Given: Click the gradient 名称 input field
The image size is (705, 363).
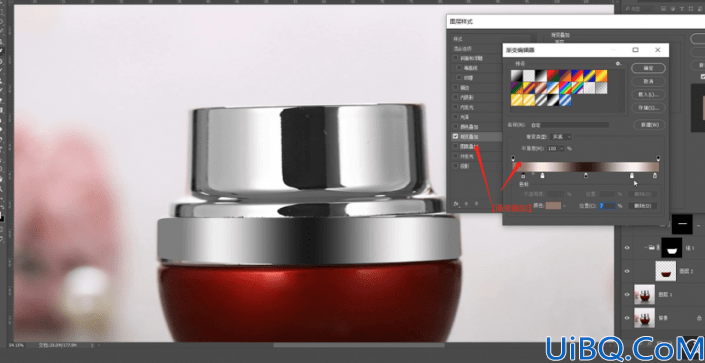Looking at the screenshot, I should pyautogui.click(x=569, y=125).
